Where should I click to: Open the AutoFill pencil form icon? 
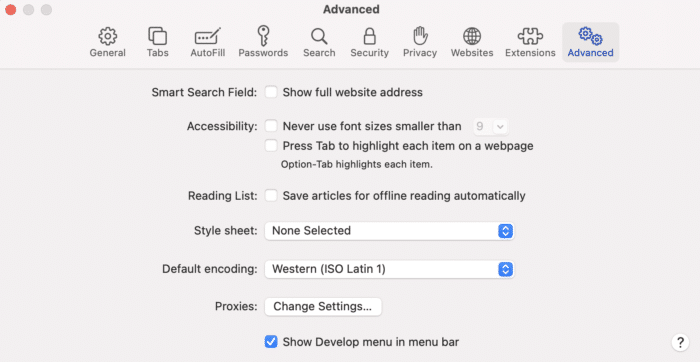(x=208, y=36)
